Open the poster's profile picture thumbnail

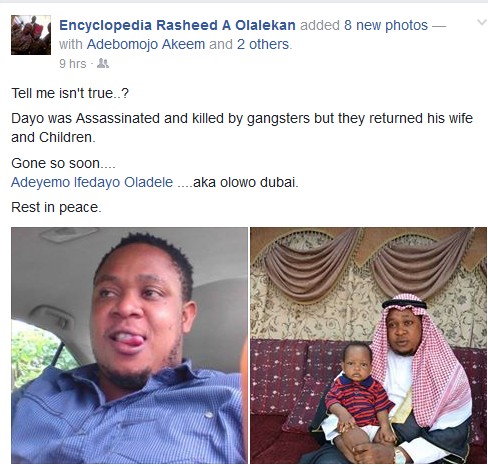(x=31, y=35)
